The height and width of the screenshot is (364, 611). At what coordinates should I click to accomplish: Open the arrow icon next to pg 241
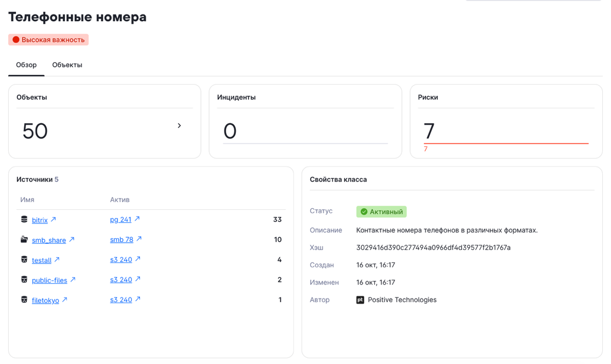point(137,219)
